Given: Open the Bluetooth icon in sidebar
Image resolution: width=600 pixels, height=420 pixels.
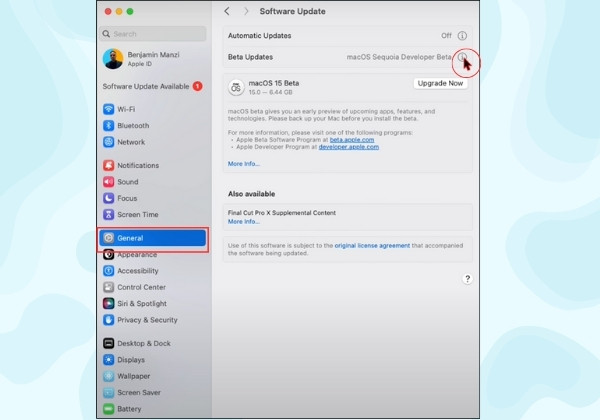Looking at the screenshot, I should pos(109,125).
